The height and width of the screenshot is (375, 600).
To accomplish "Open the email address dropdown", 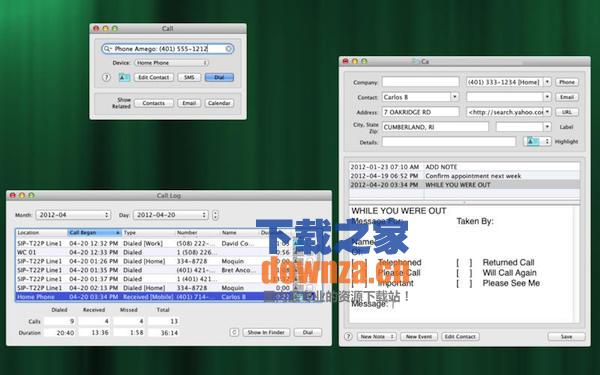I will (x=547, y=97).
